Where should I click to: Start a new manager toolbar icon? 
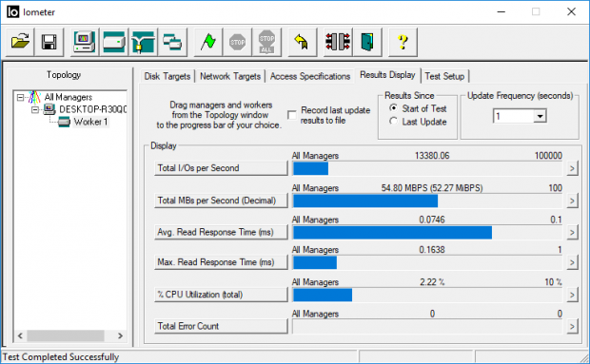[x=85, y=42]
